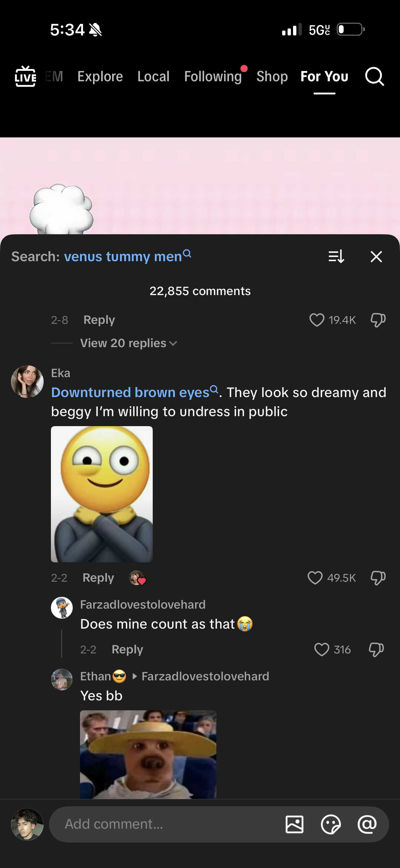Open the Shop tab
Screen dimensions: 400x868
(x=272, y=77)
